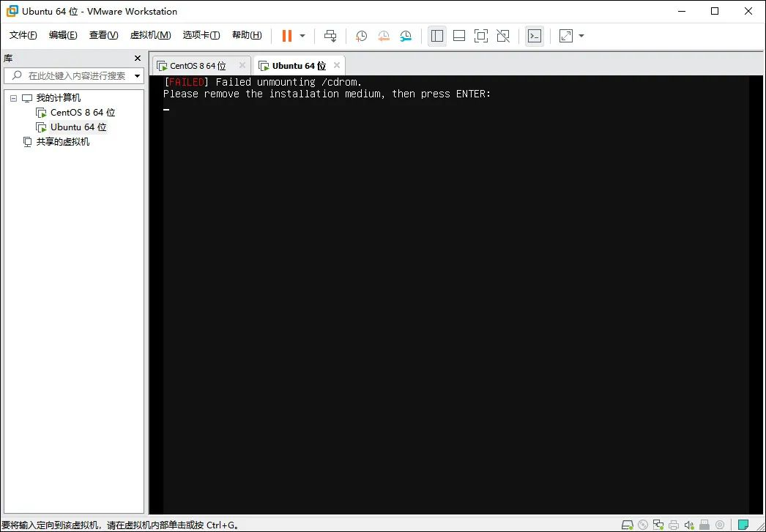Image resolution: width=766 pixels, height=532 pixels.
Task: Click inside the Ubuntu console display
Action: tap(455, 294)
